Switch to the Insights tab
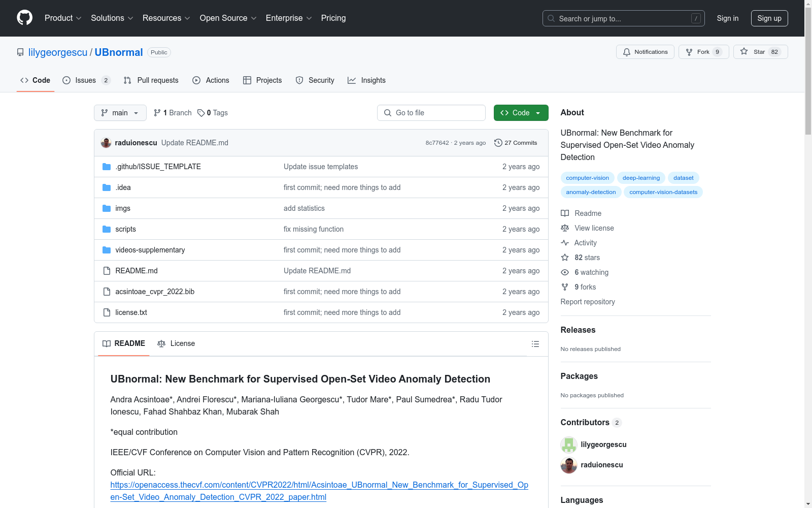Screen dimensions: 812x508 [x=367, y=80]
